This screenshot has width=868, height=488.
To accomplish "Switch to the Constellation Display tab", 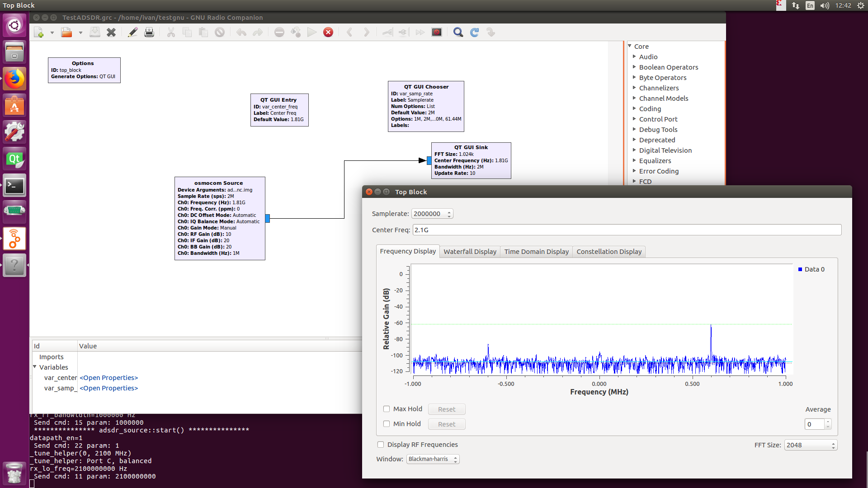I will click(x=609, y=252).
